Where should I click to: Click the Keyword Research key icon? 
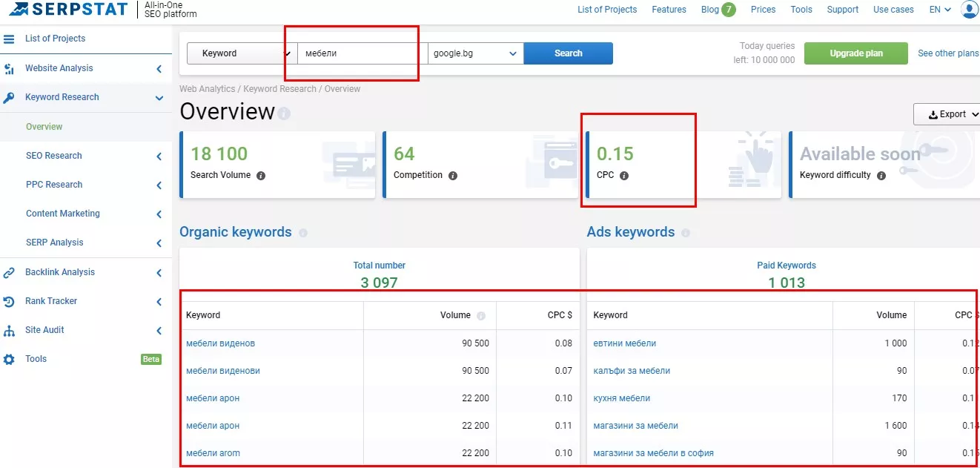[9, 97]
